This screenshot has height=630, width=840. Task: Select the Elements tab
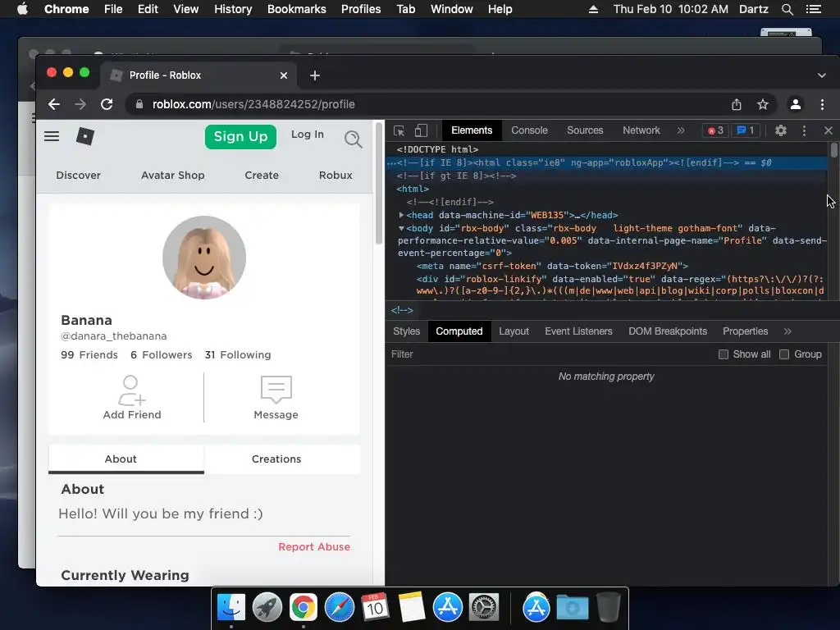[472, 130]
